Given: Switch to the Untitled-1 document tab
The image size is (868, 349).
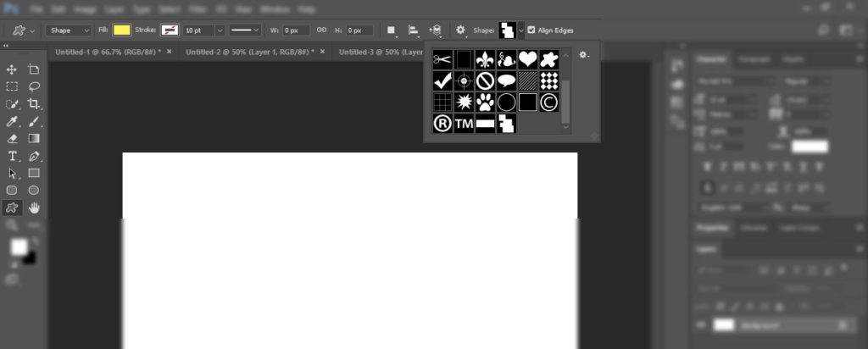Looking at the screenshot, I should (x=108, y=52).
